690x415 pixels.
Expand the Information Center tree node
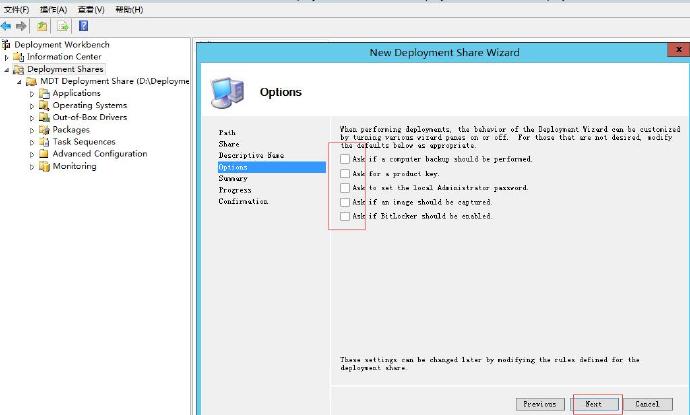tap(6, 57)
